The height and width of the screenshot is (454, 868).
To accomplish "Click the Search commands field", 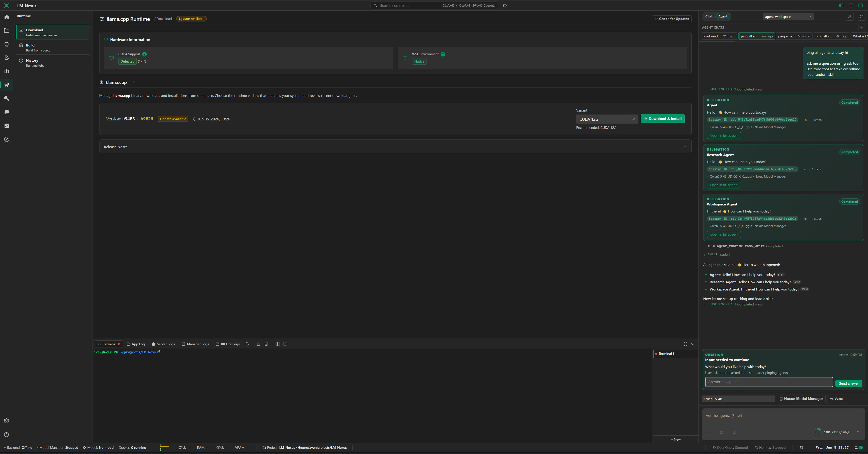I will [x=434, y=5].
